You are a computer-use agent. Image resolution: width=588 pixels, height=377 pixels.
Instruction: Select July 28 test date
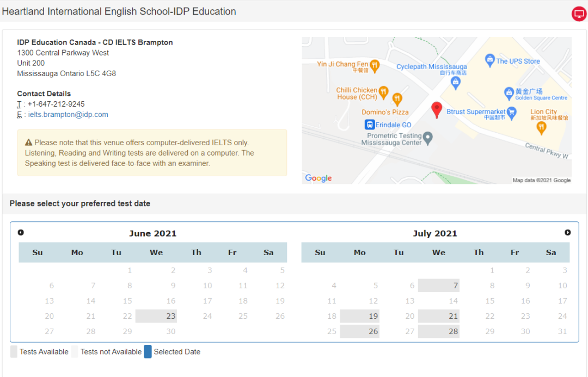coord(439,331)
